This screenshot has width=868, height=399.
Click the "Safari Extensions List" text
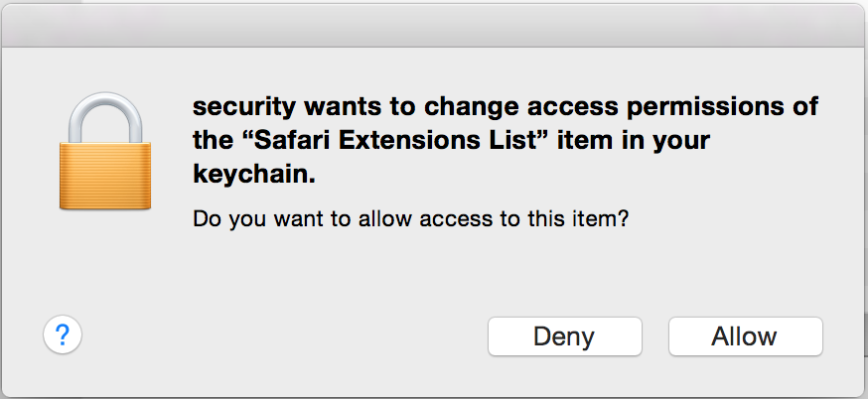[394, 140]
